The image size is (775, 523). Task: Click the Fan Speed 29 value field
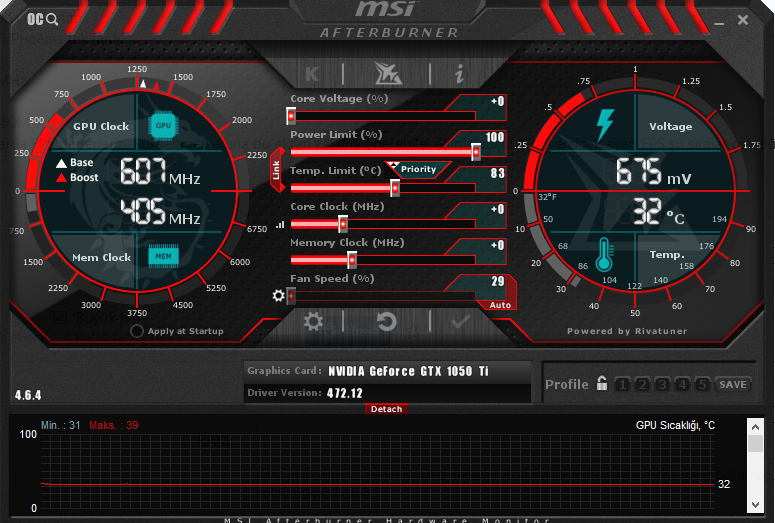tap(497, 282)
